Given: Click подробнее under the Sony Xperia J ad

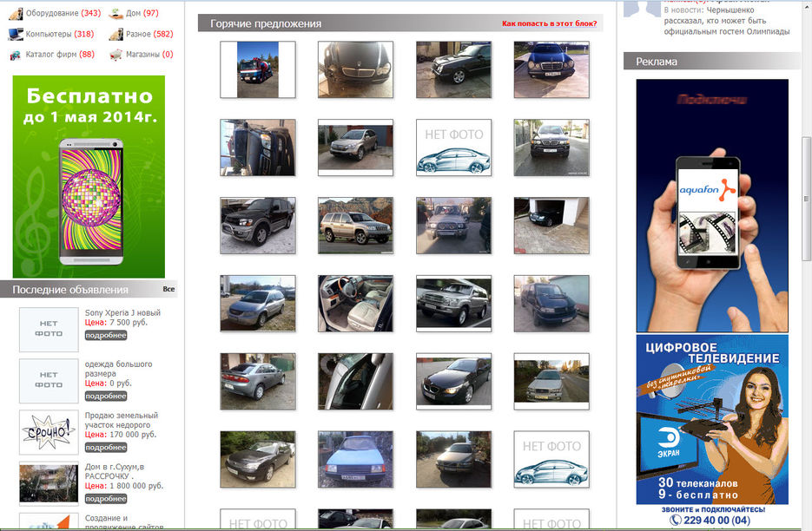Looking at the screenshot, I should tap(106, 336).
